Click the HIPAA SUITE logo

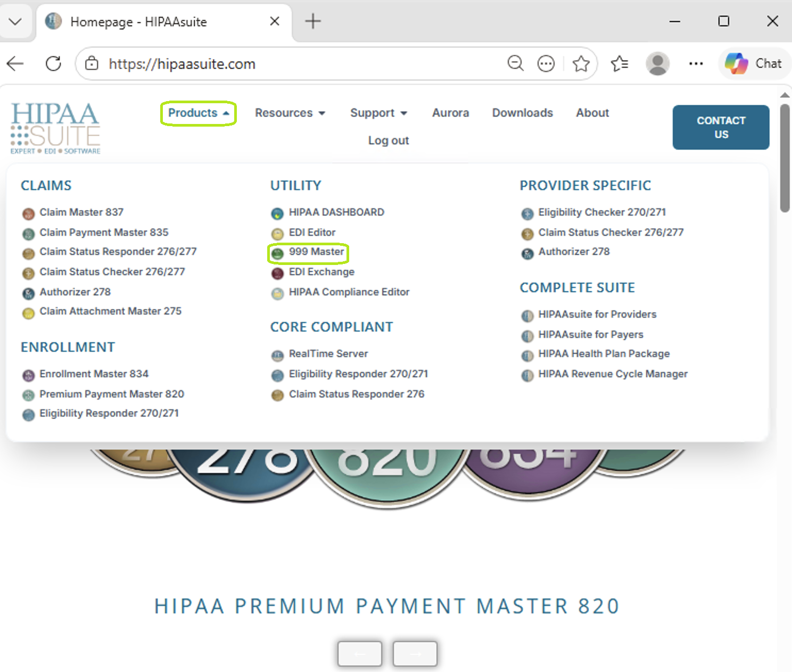click(x=55, y=128)
